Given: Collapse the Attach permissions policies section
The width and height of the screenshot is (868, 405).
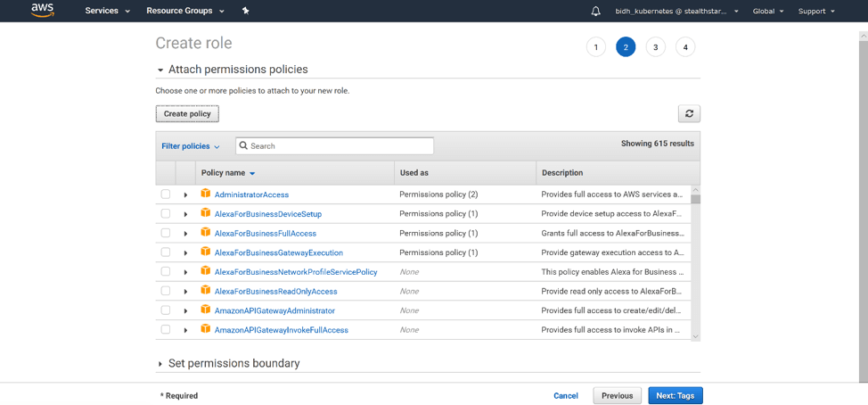Looking at the screenshot, I should click(x=160, y=70).
